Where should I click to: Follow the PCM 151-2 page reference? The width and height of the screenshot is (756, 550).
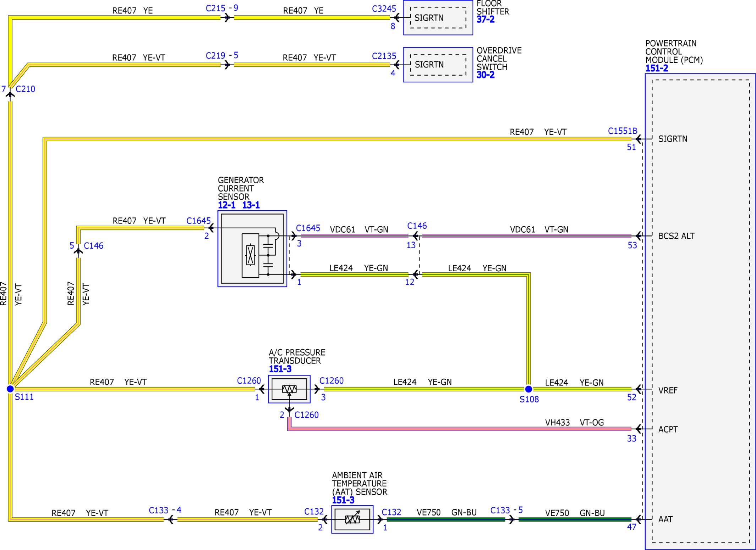pyautogui.click(x=656, y=68)
